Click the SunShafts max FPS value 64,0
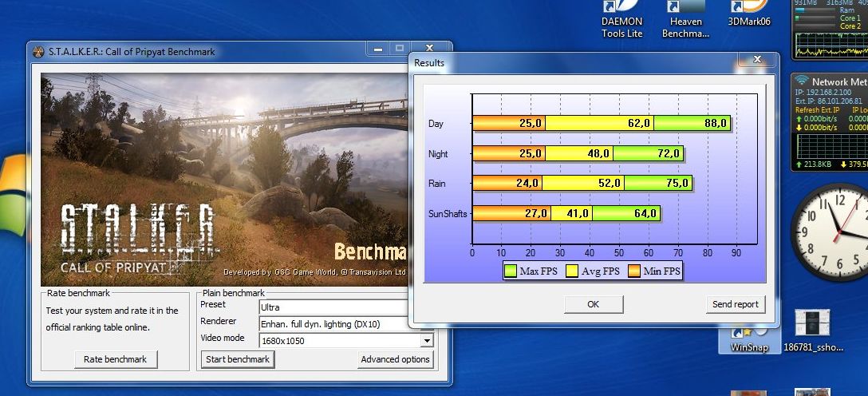The height and width of the screenshot is (396, 868). tap(645, 213)
